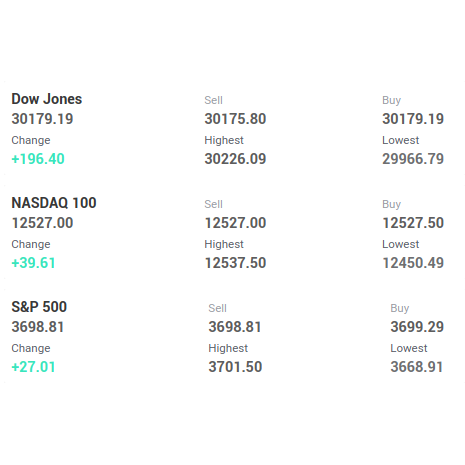Click the Dow Jones current price 30179.19 under title

(42, 119)
